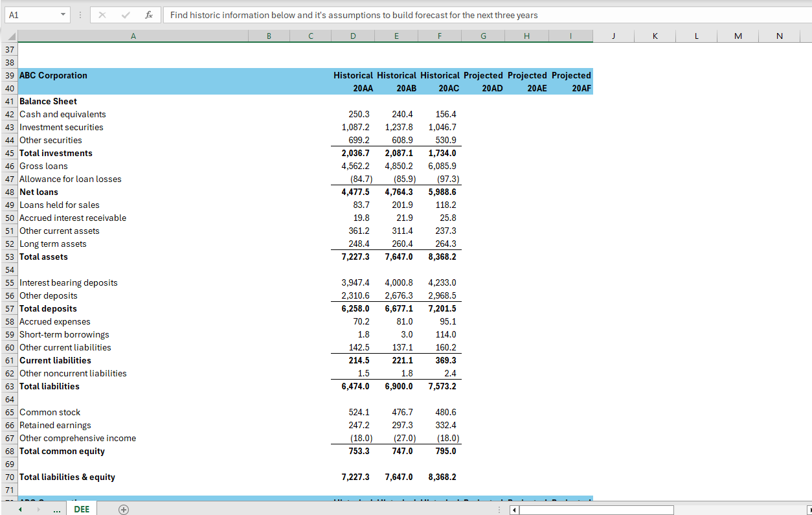Select the ABC Corporation cell

tap(53, 75)
